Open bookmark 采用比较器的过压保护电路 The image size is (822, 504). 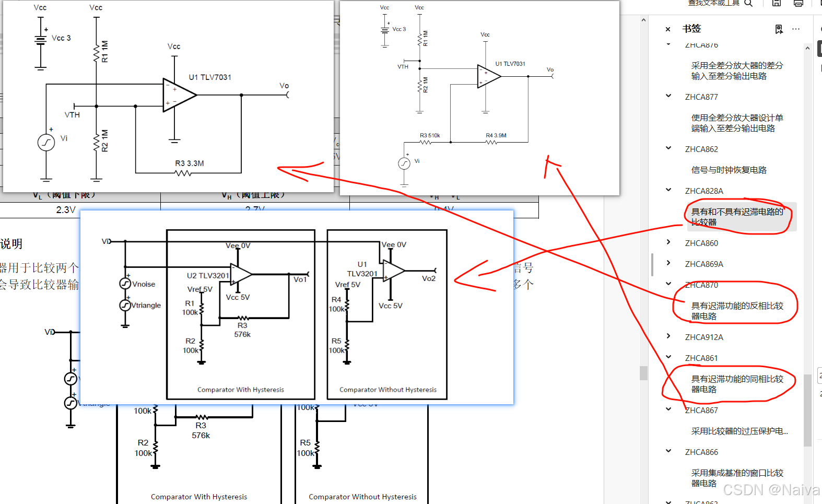tap(739, 431)
